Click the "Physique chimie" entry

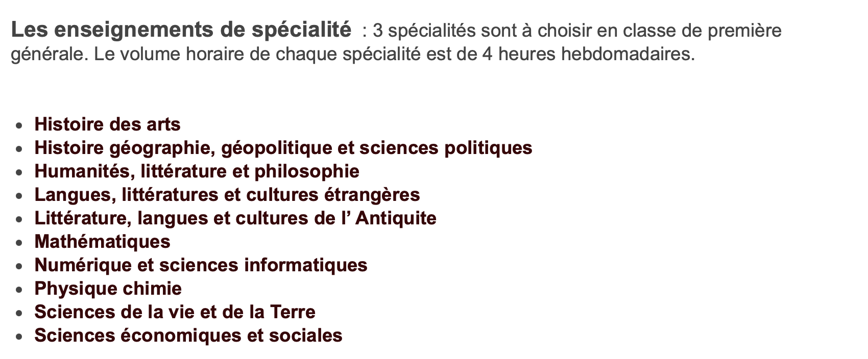coord(108,289)
